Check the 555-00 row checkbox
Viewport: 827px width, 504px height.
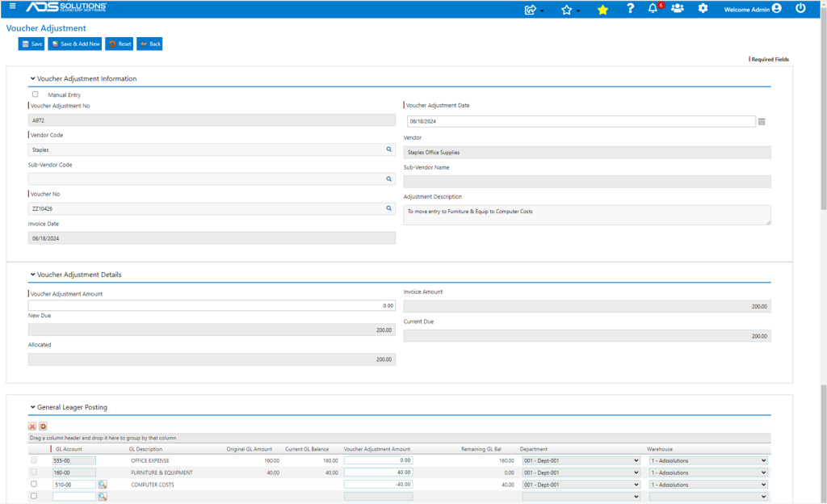coord(34,460)
